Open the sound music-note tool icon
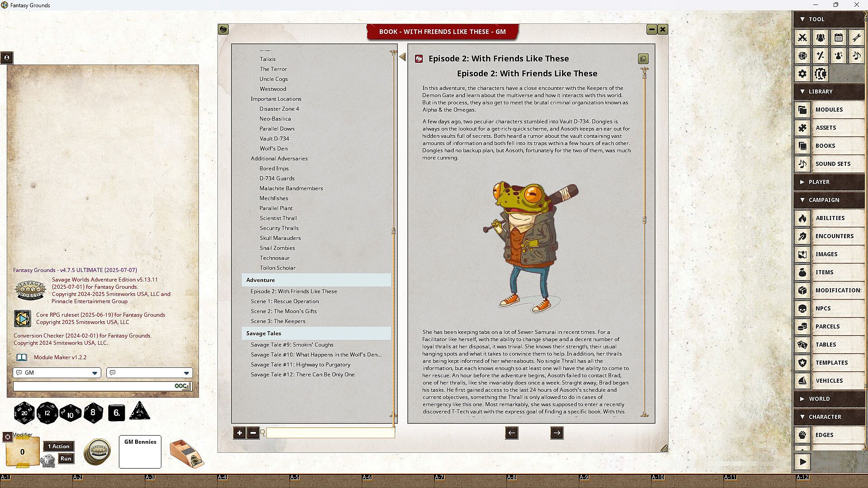Image resolution: width=868 pixels, height=488 pixels. (x=856, y=56)
